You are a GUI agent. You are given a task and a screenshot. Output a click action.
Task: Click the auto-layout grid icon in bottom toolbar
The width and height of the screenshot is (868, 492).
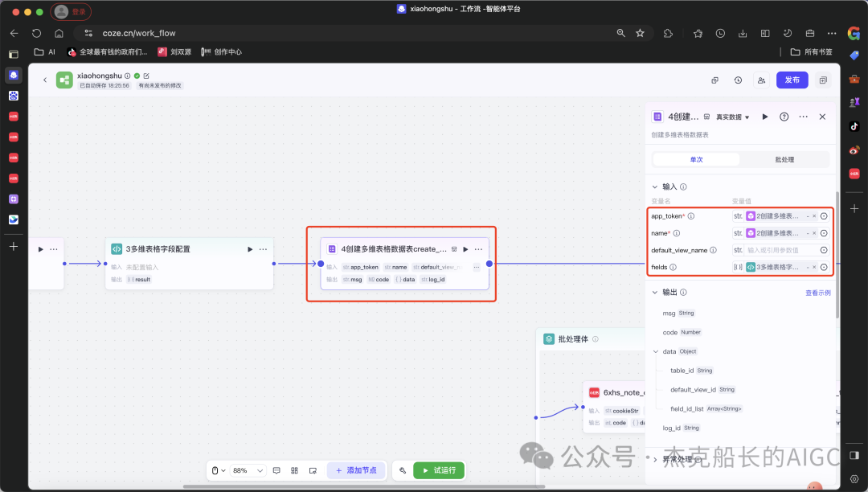[294, 470]
